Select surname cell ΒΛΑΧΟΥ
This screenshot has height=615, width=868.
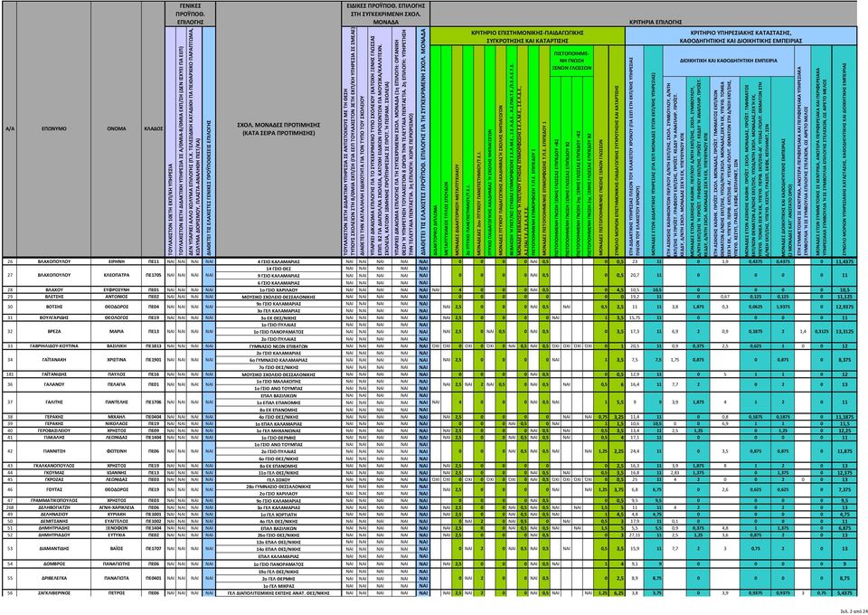[53, 289]
